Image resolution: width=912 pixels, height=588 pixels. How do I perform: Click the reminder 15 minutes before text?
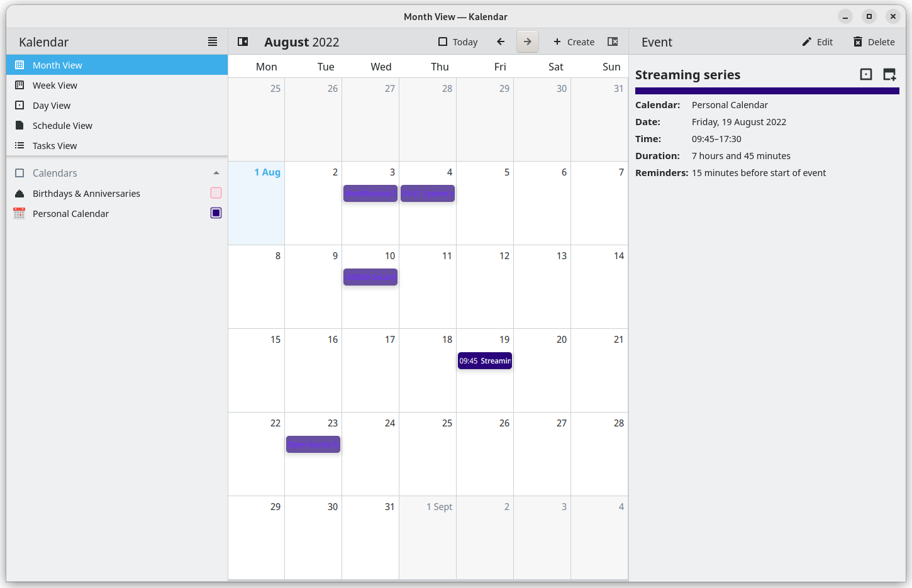[759, 173]
